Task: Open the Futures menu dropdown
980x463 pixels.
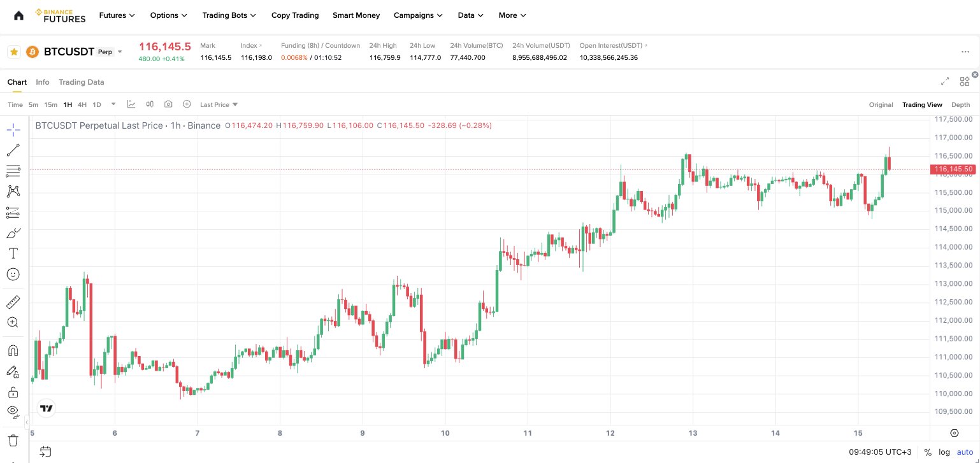Action: pyautogui.click(x=117, y=15)
